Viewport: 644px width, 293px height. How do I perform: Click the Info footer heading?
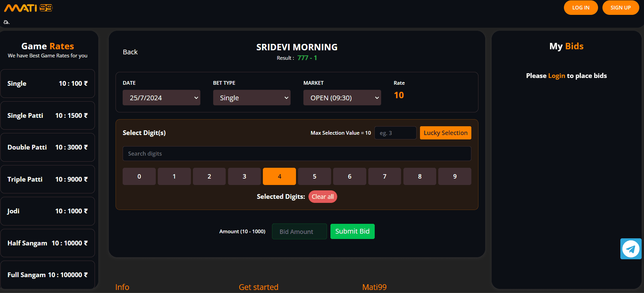point(122,287)
